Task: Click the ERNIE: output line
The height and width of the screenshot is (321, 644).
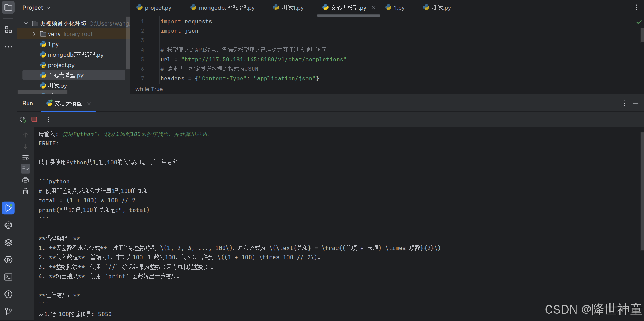Action: [49, 143]
